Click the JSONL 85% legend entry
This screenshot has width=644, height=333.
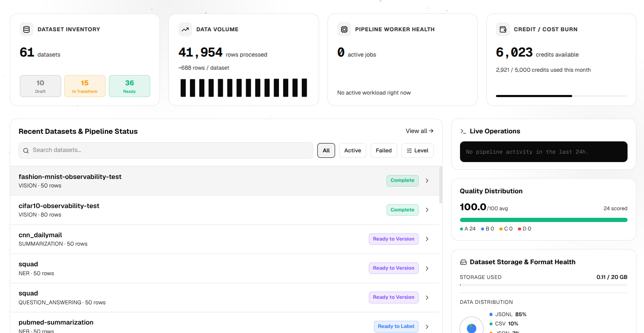[x=508, y=314]
